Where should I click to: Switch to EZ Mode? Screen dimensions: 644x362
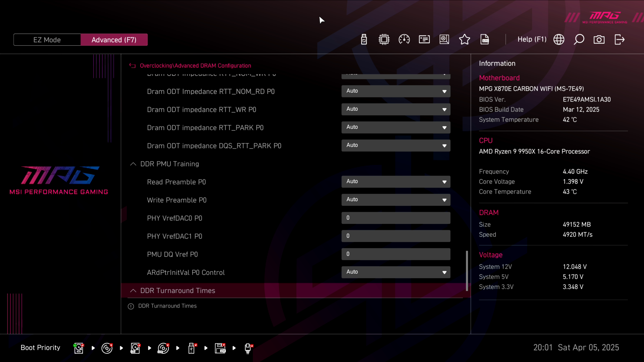[47, 40]
